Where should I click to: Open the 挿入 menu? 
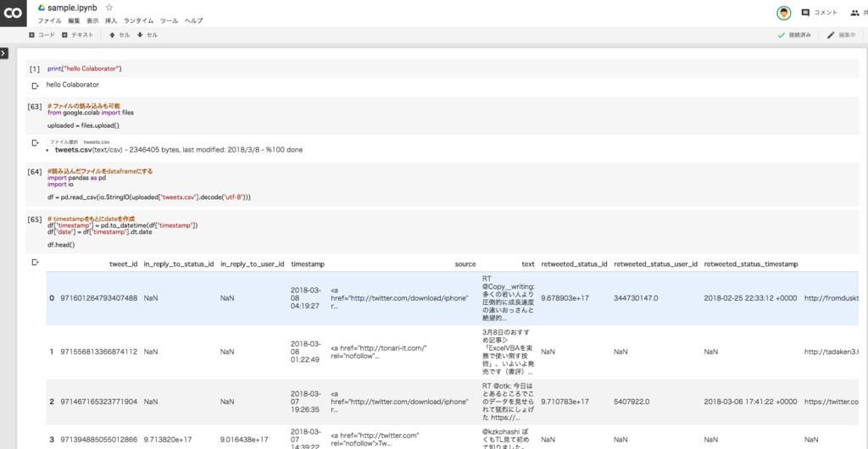111,21
